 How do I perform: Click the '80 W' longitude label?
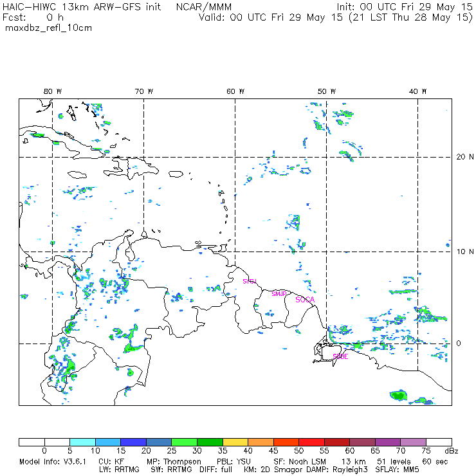[x=53, y=91]
